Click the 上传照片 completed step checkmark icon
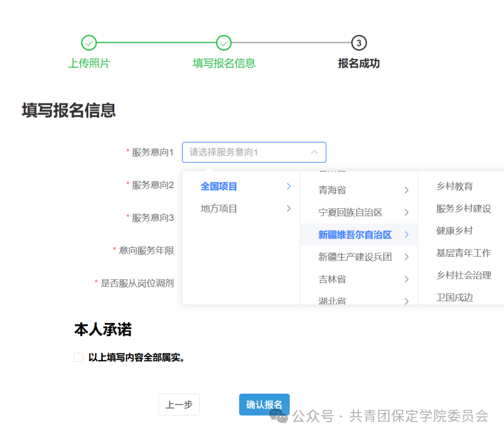 pyautogui.click(x=89, y=43)
